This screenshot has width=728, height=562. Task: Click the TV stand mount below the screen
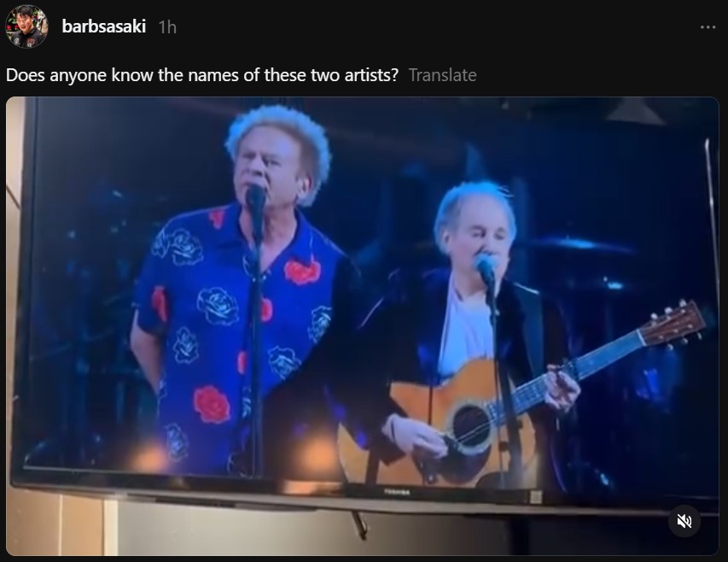coord(359,524)
